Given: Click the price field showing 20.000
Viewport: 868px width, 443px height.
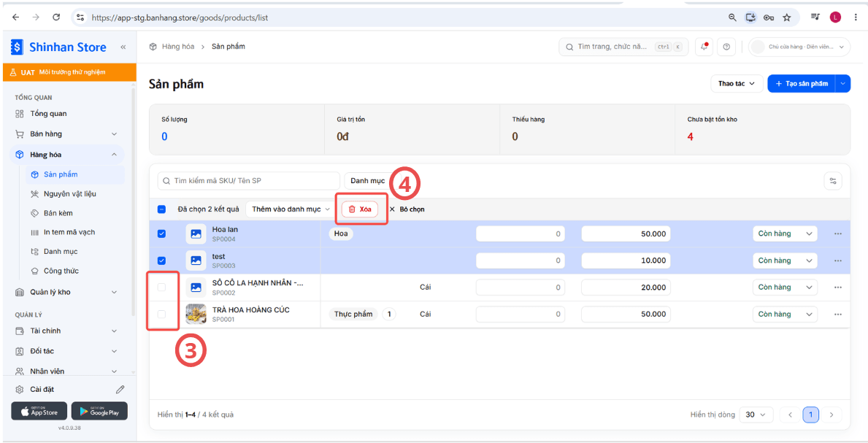Looking at the screenshot, I should 626,288.
